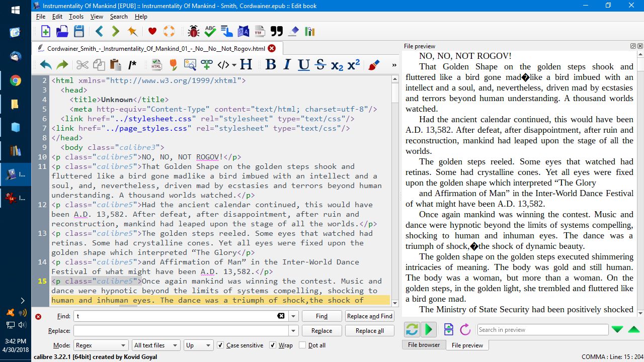Click into the Search in preview field
The image size is (644, 362).
coord(542,330)
